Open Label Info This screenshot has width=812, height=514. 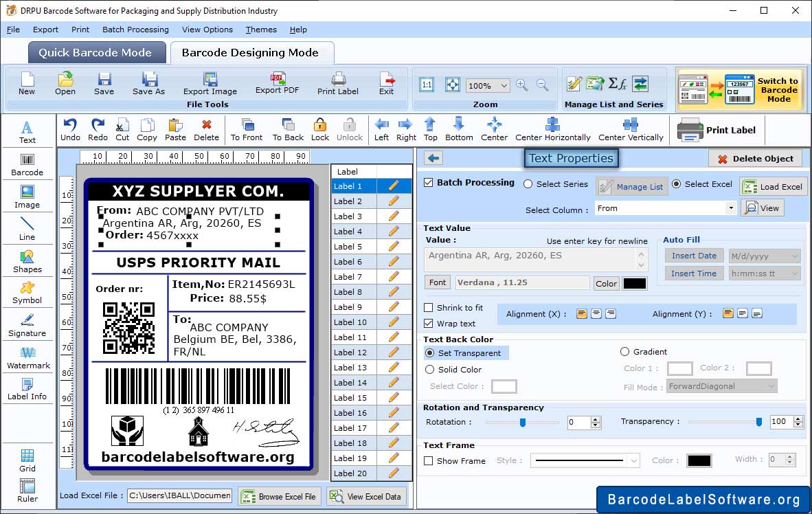click(x=27, y=389)
